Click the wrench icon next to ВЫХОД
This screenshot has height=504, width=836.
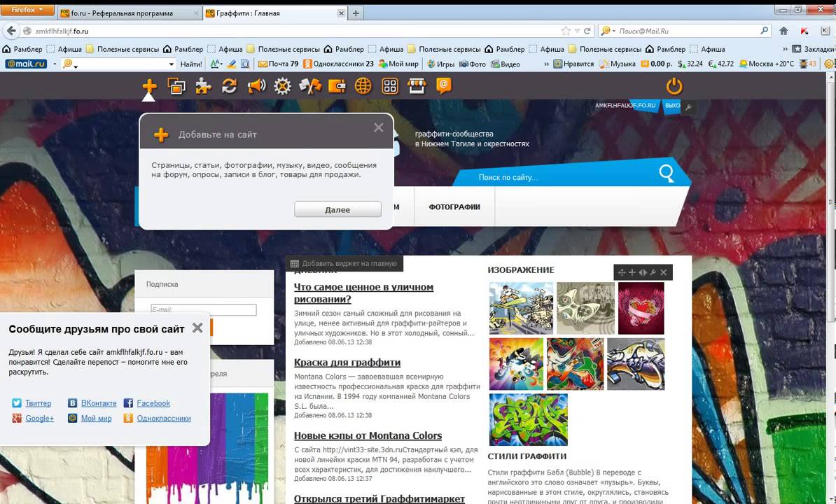coord(689,107)
